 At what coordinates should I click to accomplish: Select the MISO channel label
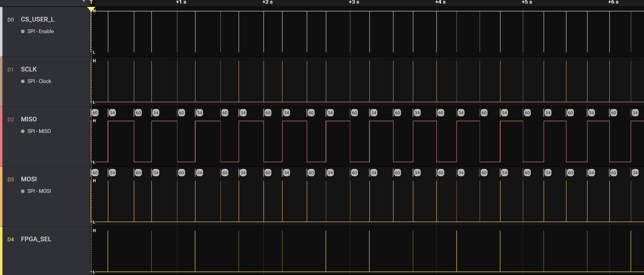tap(29, 119)
